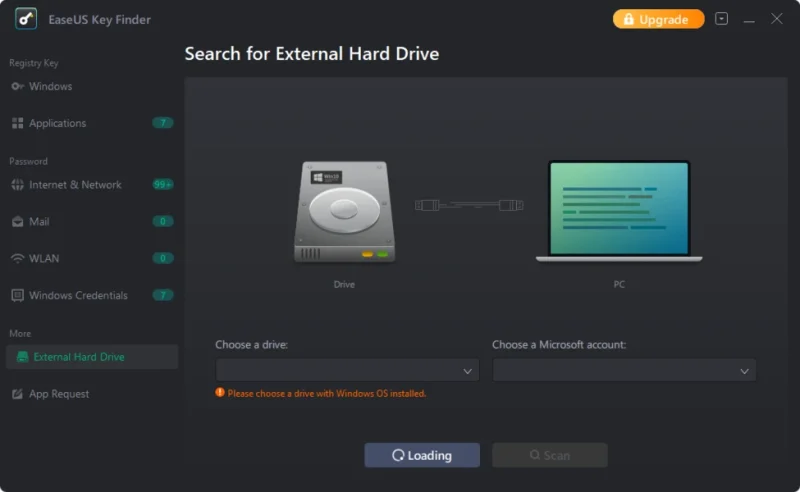
Task: Open the WLAN passwords section
Action: pos(44,258)
